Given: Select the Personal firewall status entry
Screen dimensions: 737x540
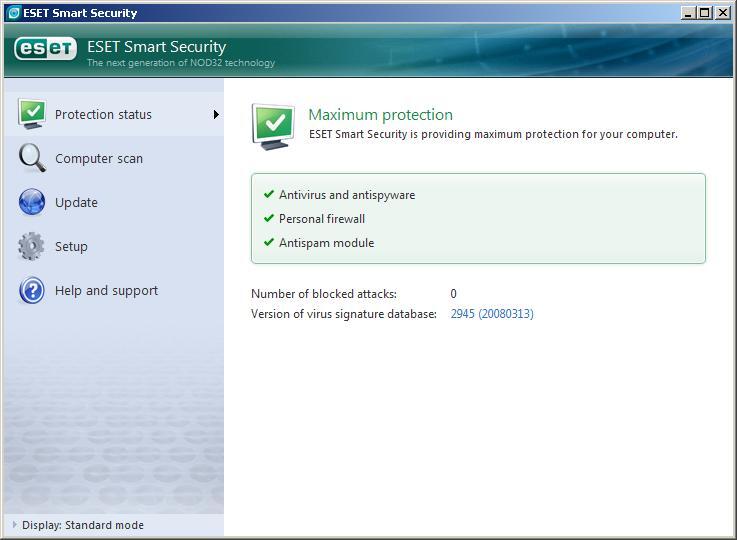Looking at the screenshot, I should click(321, 219).
